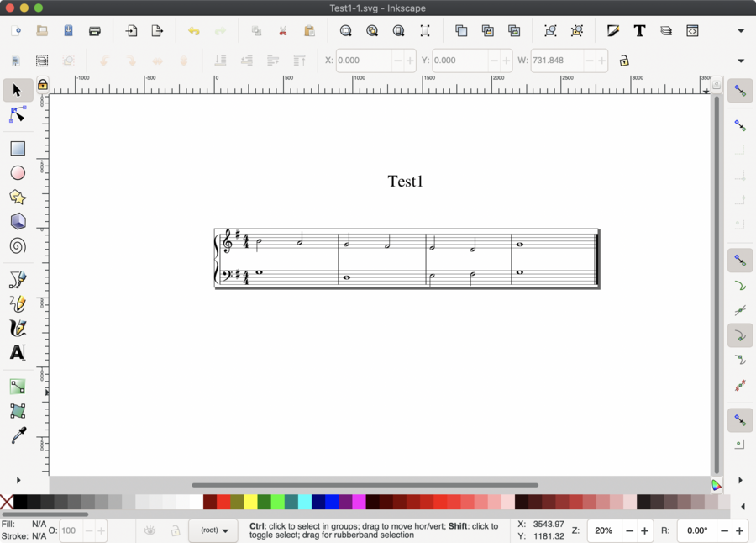This screenshot has width=756, height=543.
Task: Select the Ellipse tool
Action: (x=18, y=173)
